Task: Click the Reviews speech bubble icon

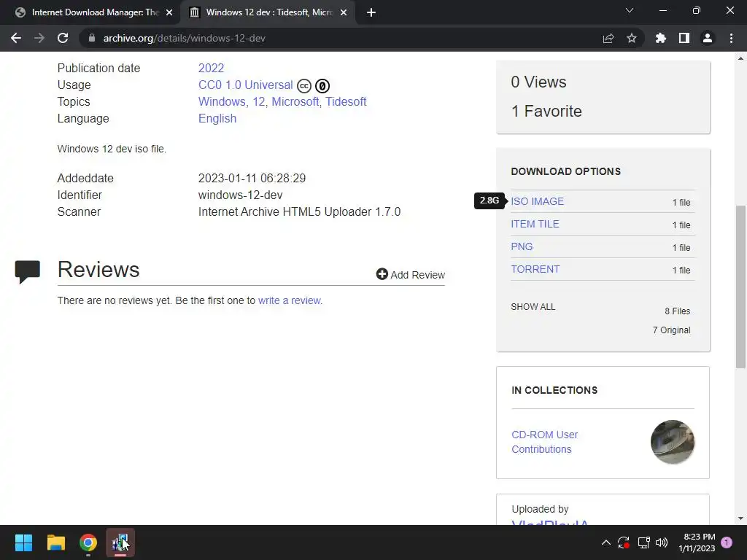Action: [28, 272]
